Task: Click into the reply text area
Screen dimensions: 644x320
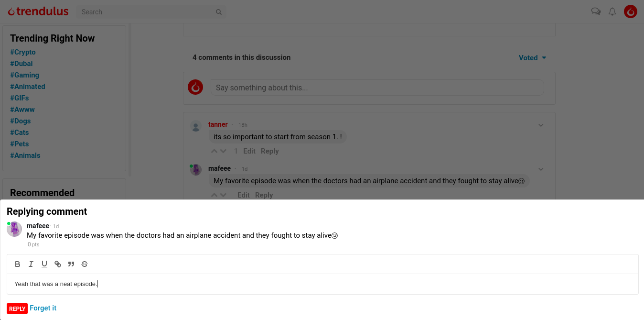Action: pos(322,284)
